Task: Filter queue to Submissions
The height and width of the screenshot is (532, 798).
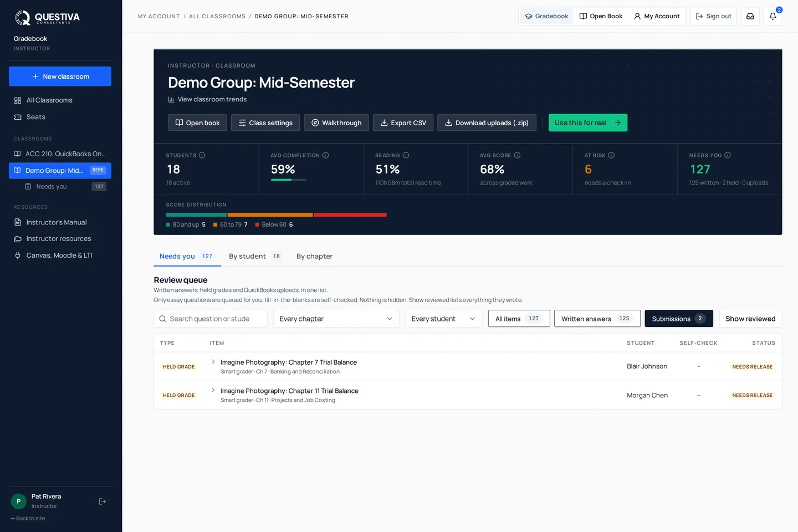Action: tap(679, 319)
